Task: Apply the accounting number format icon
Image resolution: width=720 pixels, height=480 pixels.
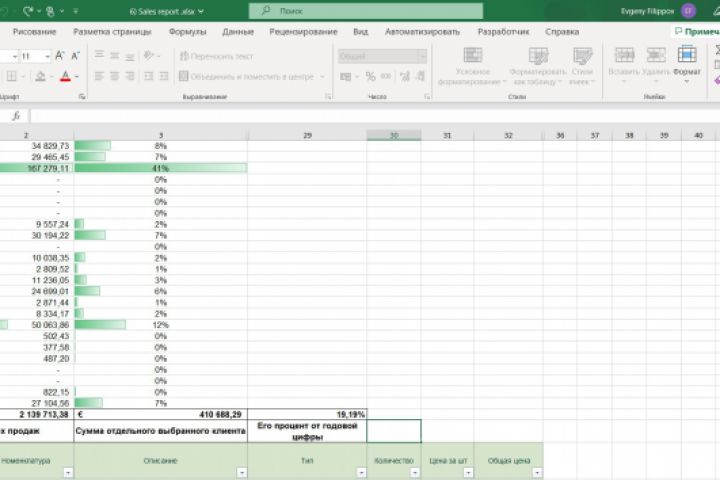Action: coord(345,77)
